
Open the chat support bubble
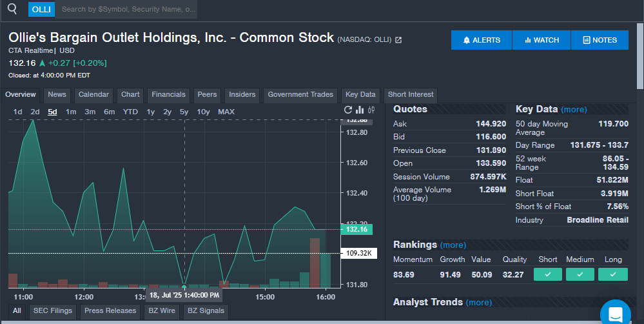[615, 314]
